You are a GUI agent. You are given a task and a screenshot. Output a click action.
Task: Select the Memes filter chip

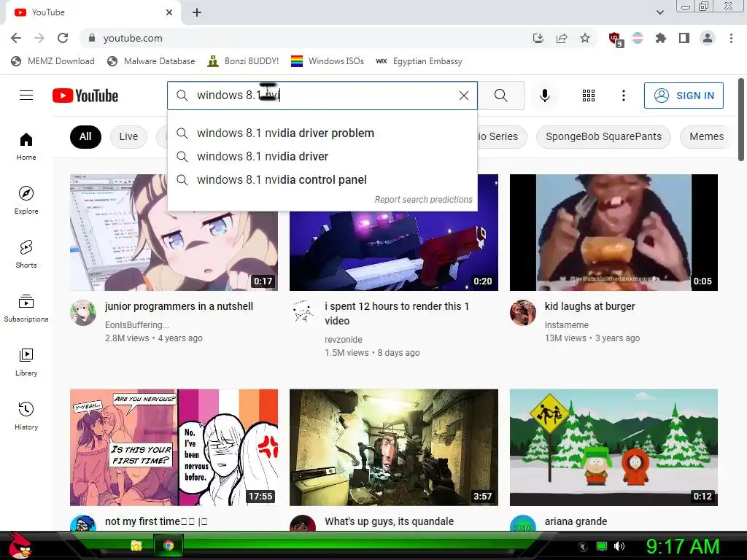pos(706,136)
